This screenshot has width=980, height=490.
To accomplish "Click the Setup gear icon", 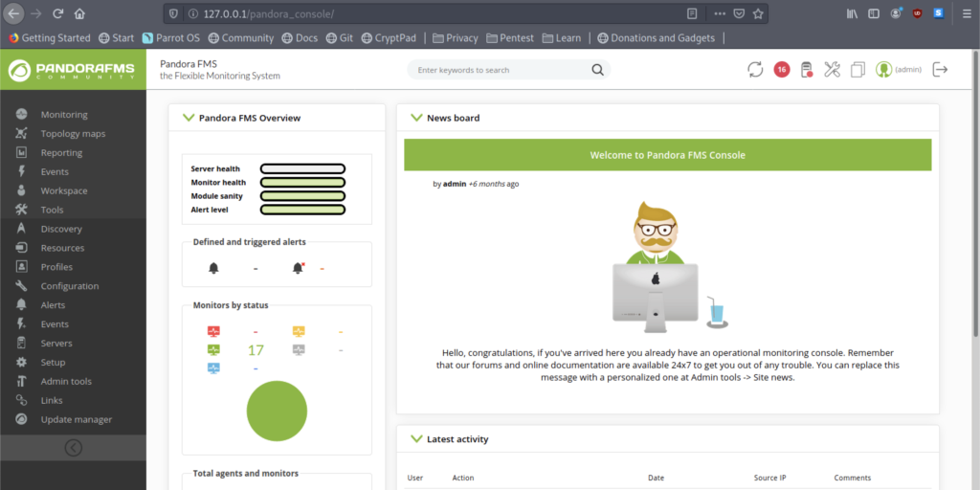I will pos(21,363).
